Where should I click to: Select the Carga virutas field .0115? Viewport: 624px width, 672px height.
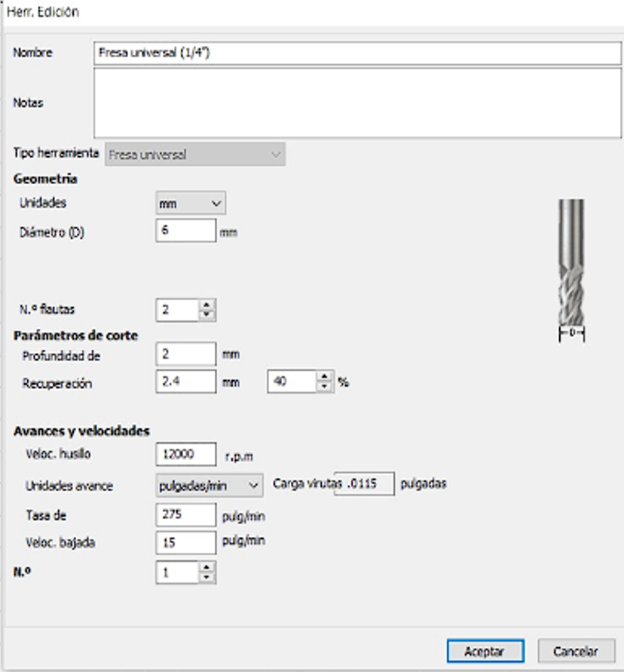point(364,484)
